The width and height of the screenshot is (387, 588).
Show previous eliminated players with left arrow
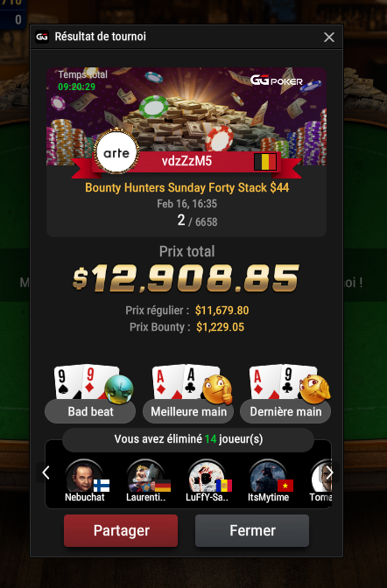(46, 472)
